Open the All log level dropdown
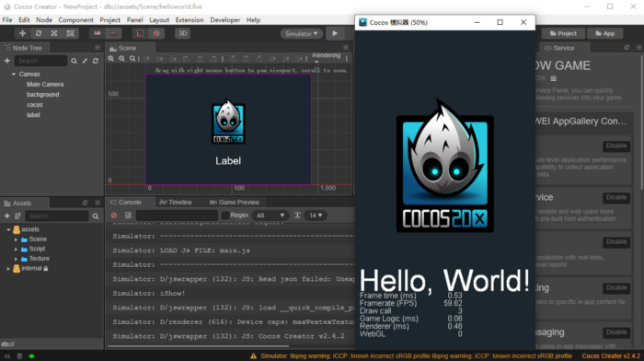 (x=270, y=215)
